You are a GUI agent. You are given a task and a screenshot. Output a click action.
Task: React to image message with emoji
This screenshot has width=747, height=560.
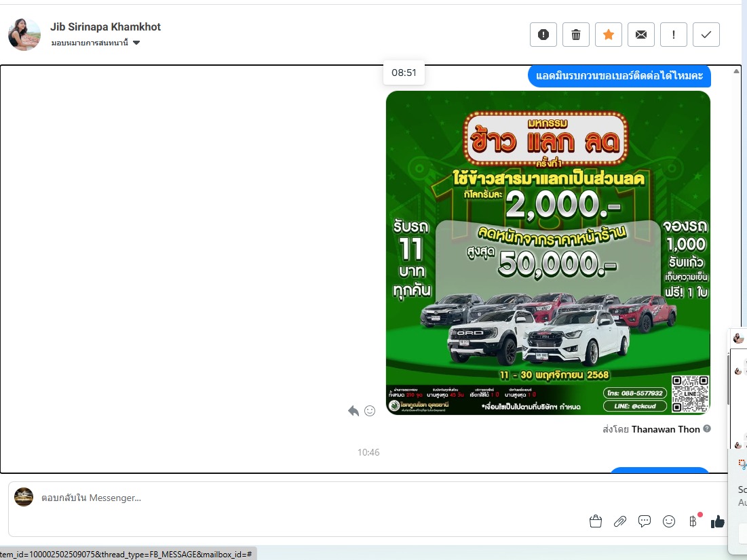coord(370,411)
